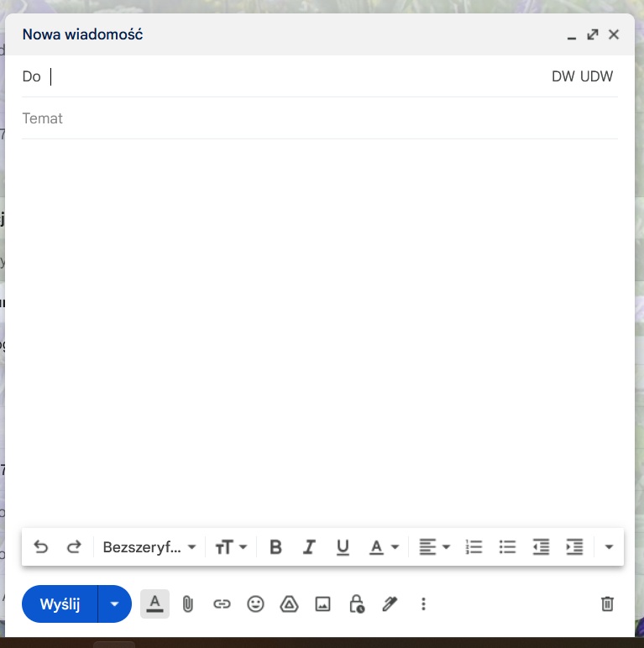
Task: Expand the text size dropdown
Action: 231,547
